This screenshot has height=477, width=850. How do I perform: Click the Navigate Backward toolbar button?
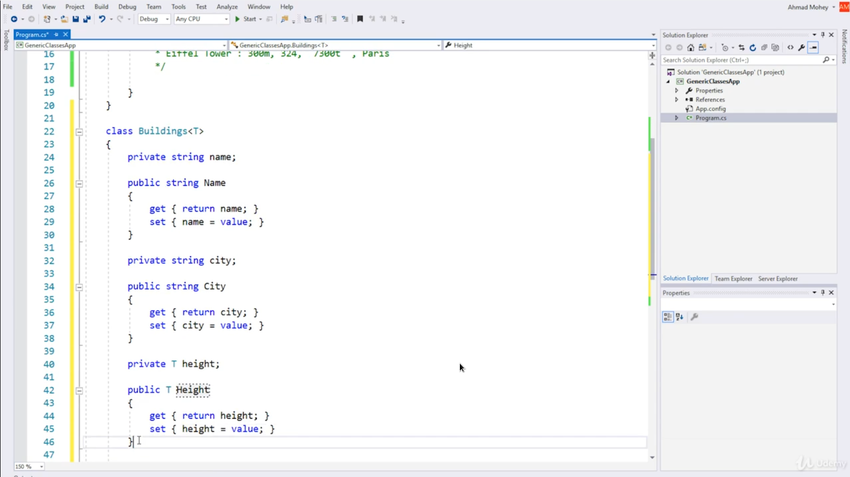point(14,19)
